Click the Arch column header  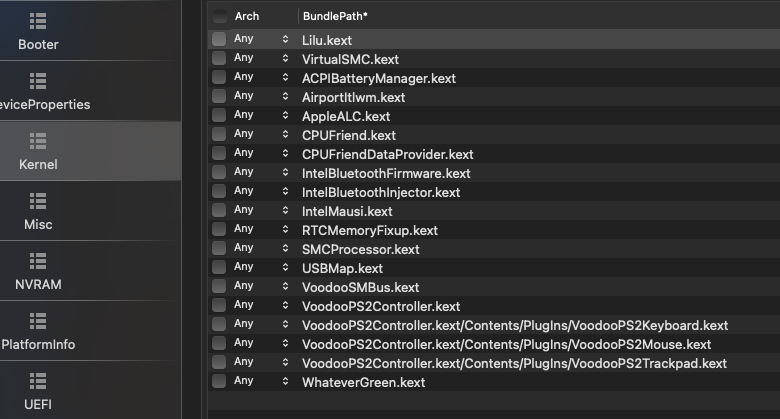[247, 16]
